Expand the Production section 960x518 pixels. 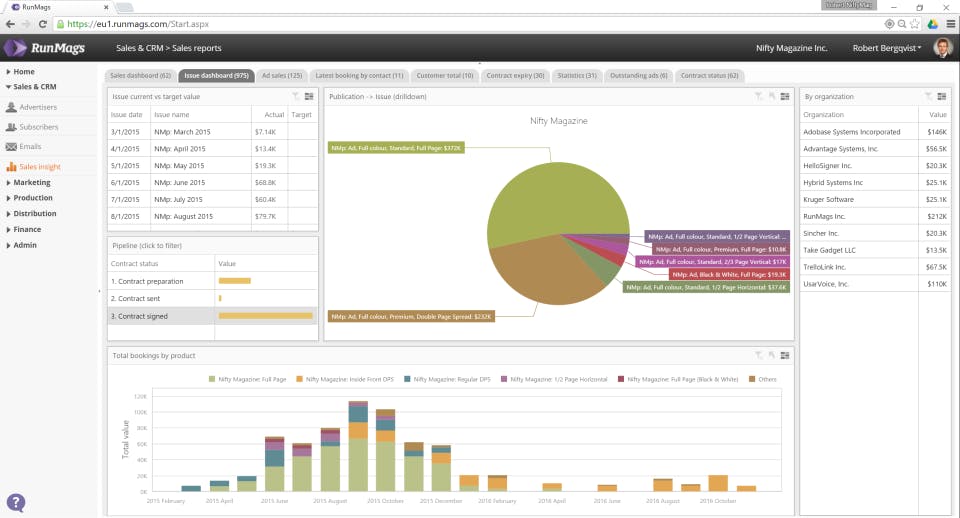[x=29, y=198]
